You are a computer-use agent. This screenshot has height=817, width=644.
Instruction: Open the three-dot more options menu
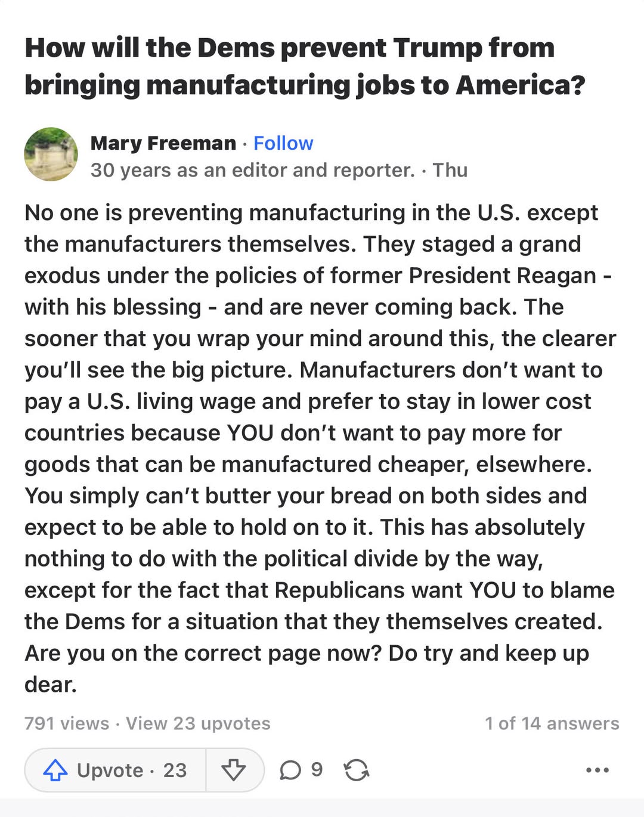click(x=597, y=770)
